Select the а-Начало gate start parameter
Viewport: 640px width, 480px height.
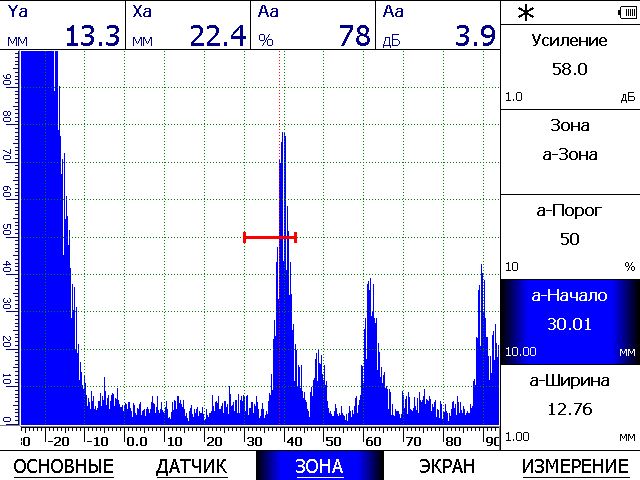click(x=570, y=322)
